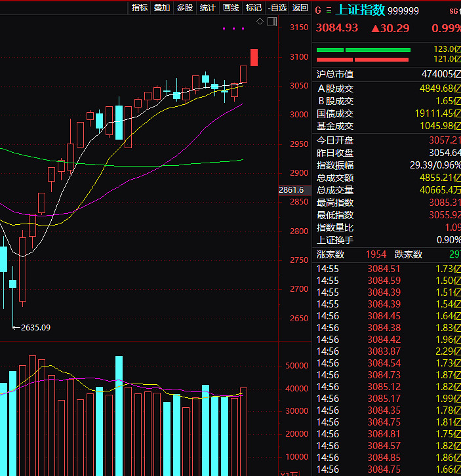Click the 指数振幅 row
The height and width of the screenshot is (476, 461).
point(388,165)
